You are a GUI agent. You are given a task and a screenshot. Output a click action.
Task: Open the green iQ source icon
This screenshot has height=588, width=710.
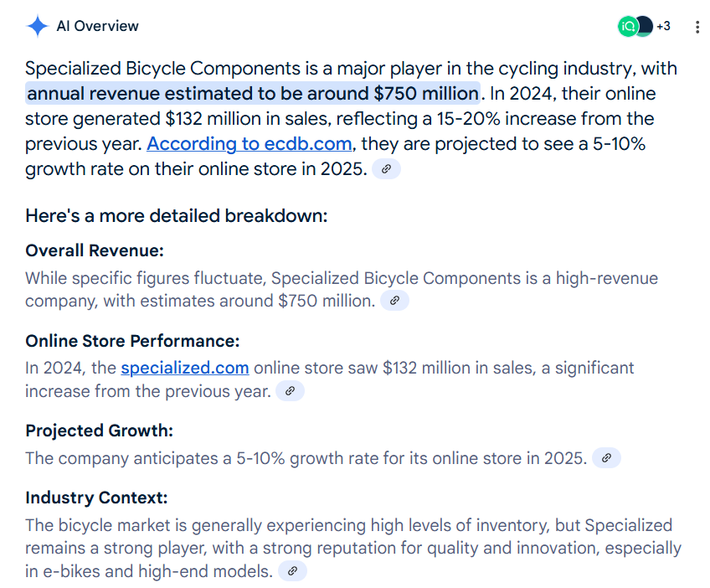pos(628,26)
